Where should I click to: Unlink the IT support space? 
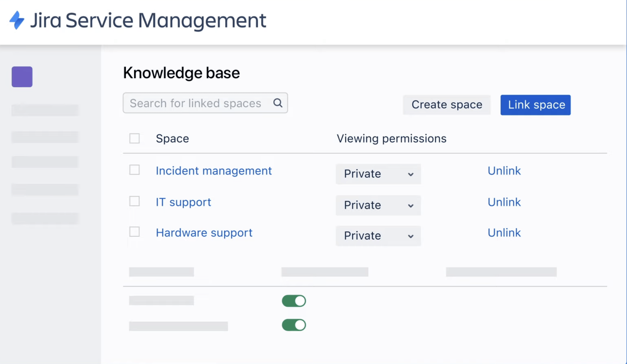click(504, 202)
